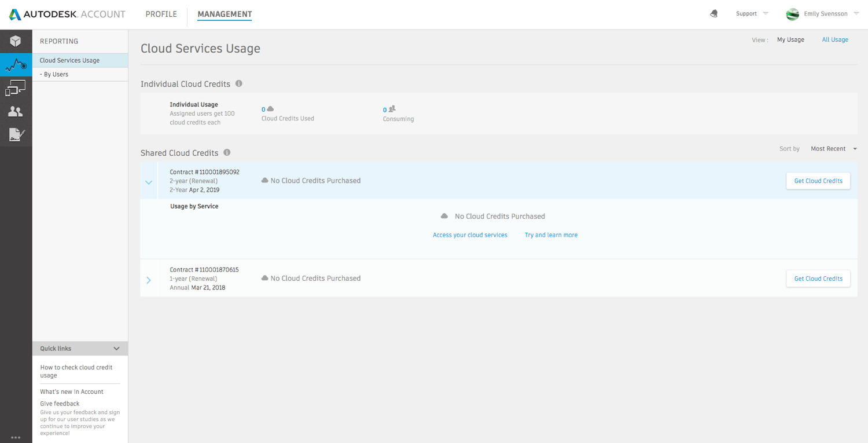Click cloud icon in Usage by Service panel

point(444,216)
